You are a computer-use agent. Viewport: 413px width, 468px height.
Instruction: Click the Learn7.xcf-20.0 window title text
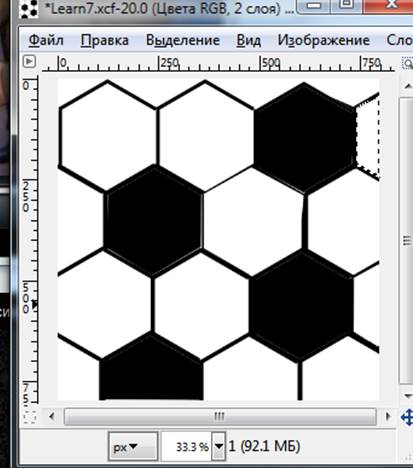click(x=169, y=9)
